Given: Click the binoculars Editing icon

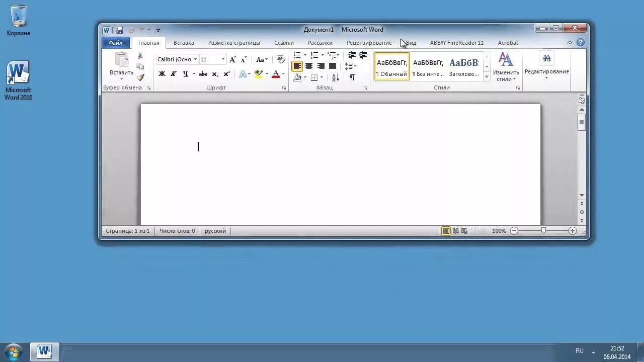Looking at the screenshot, I should (x=546, y=58).
